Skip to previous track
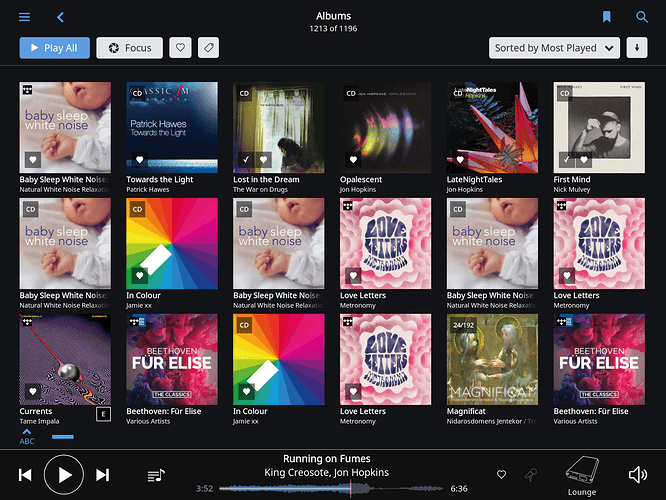 [25, 475]
